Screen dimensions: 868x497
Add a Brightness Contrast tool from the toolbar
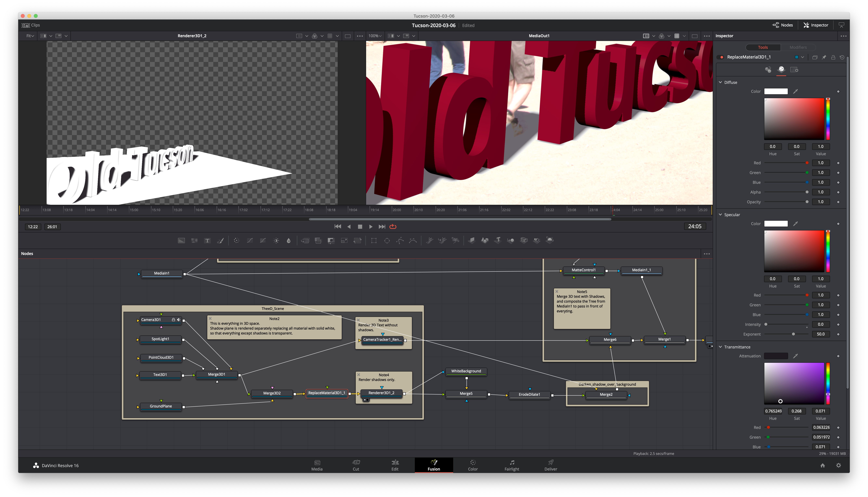[x=276, y=241]
